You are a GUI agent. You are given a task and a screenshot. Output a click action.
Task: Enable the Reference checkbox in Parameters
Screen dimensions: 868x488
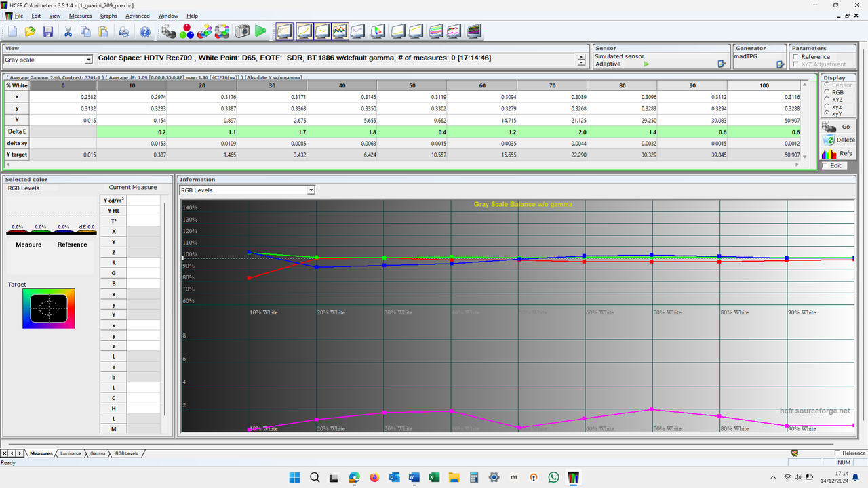tap(796, 57)
